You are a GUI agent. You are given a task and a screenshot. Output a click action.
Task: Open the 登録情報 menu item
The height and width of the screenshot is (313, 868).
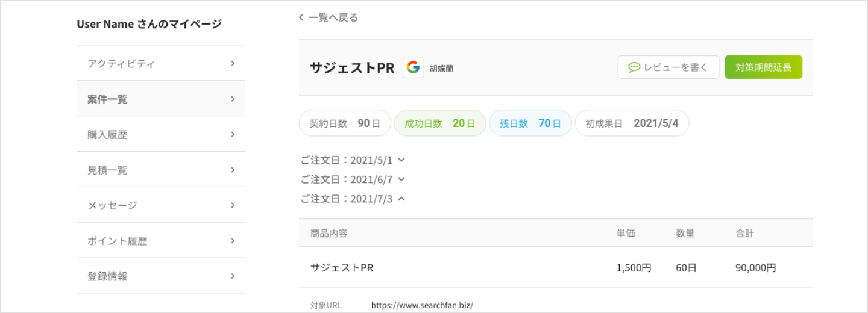click(x=160, y=276)
